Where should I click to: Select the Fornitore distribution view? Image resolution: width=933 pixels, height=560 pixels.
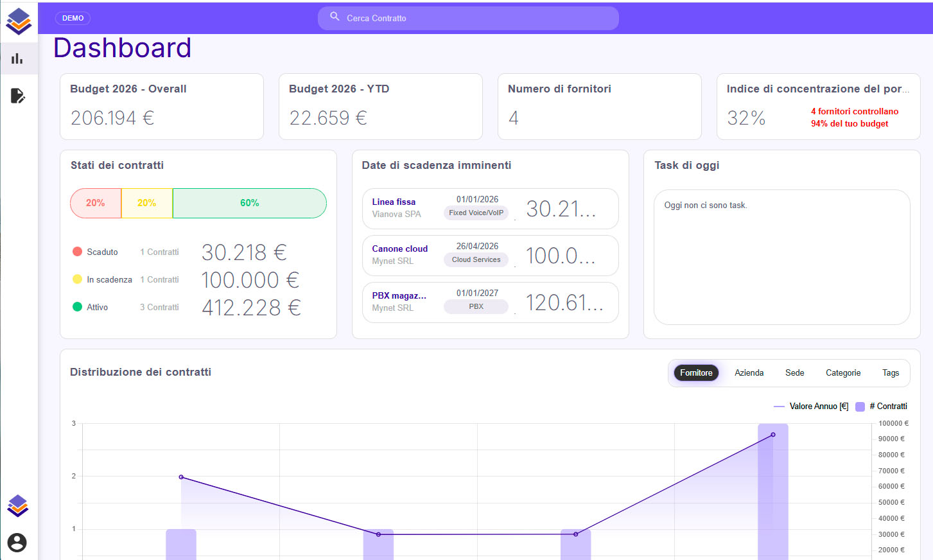tap(696, 373)
